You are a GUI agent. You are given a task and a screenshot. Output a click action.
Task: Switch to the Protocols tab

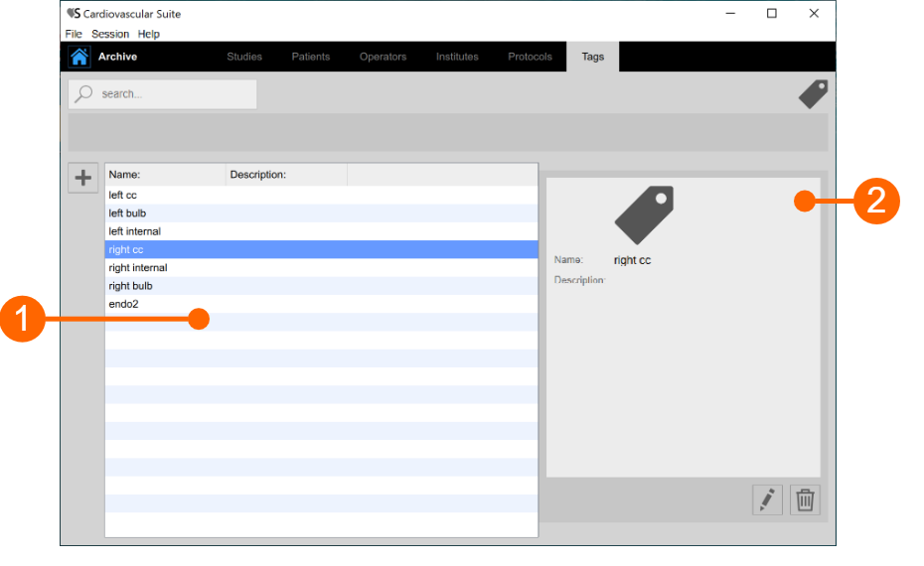[x=530, y=57]
